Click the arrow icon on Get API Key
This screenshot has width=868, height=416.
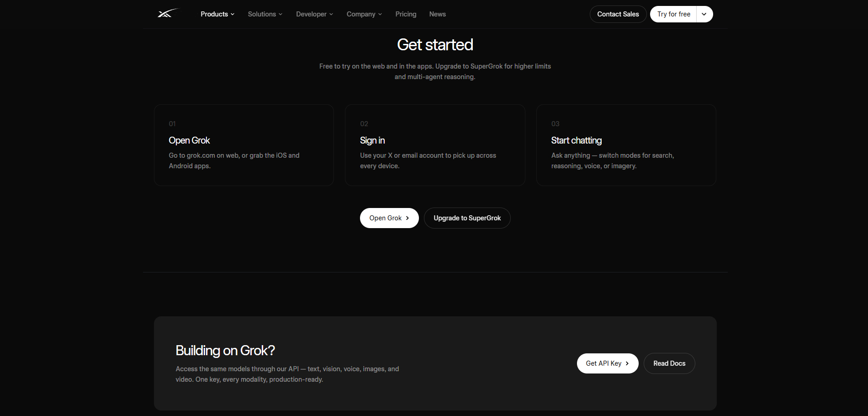(627, 363)
